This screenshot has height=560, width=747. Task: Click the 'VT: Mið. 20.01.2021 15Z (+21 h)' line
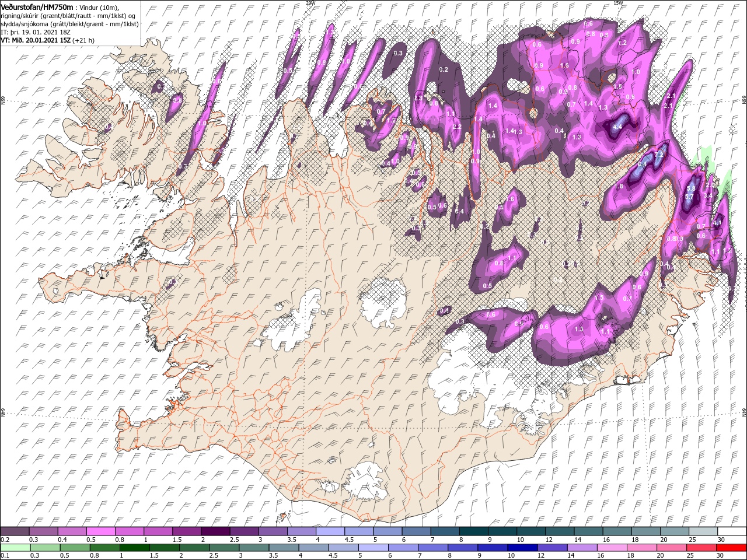coord(48,40)
